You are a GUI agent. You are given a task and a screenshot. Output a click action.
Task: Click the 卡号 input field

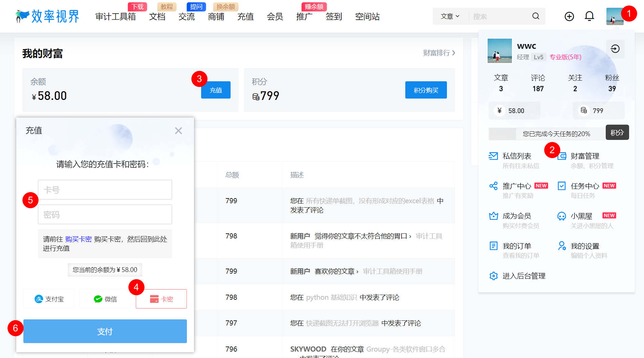[105, 190]
